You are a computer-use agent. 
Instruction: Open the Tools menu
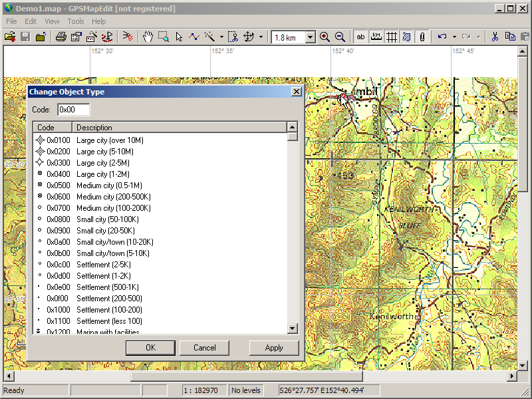coord(76,21)
